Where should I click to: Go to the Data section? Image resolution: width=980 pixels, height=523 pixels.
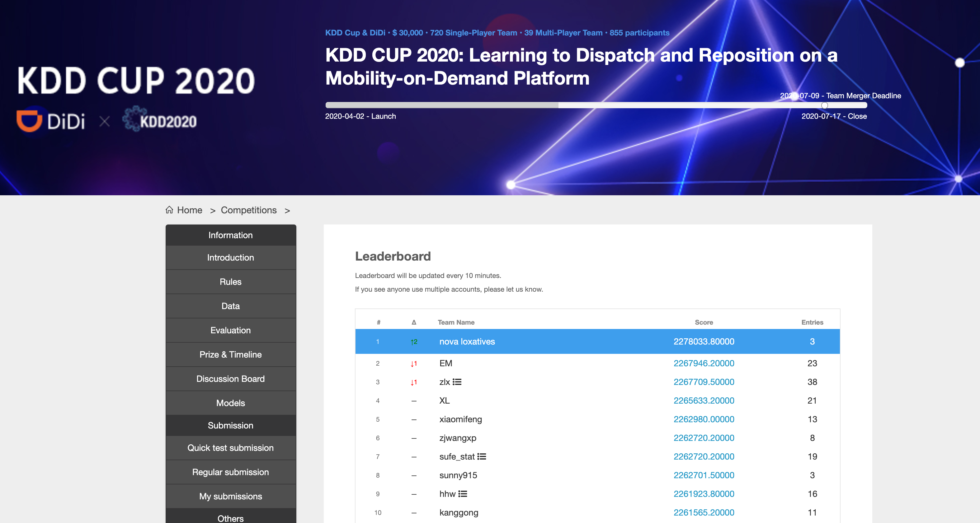(x=231, y=306)
